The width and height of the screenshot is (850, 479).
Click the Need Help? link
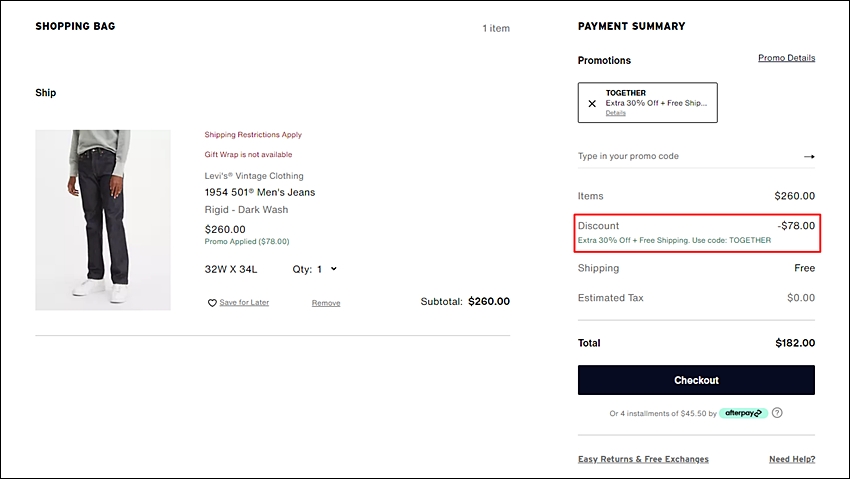coord(792,459)
